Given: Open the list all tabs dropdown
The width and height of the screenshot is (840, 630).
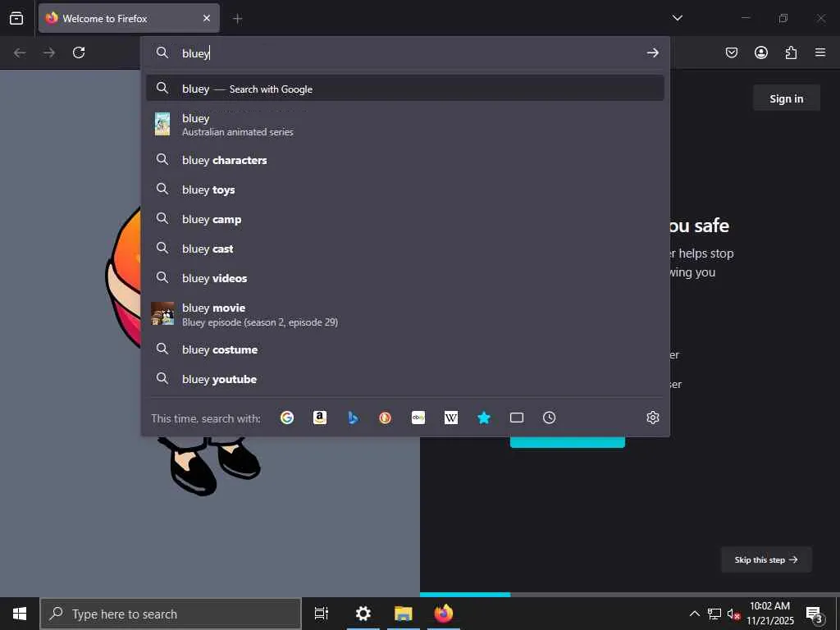Looking at the screenshot, I should (x=678, y=18).
